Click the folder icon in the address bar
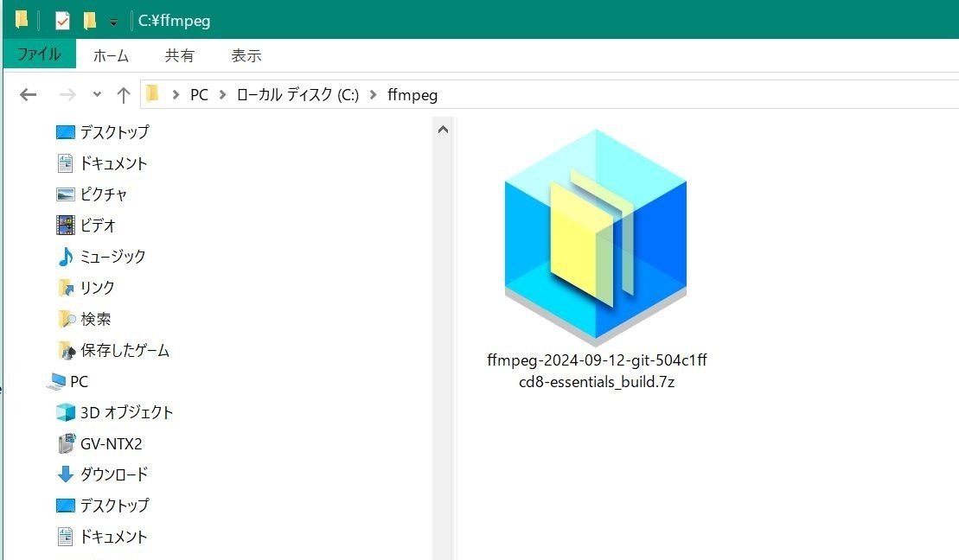Viewport: 959px width, 560px height. (152, 94)
